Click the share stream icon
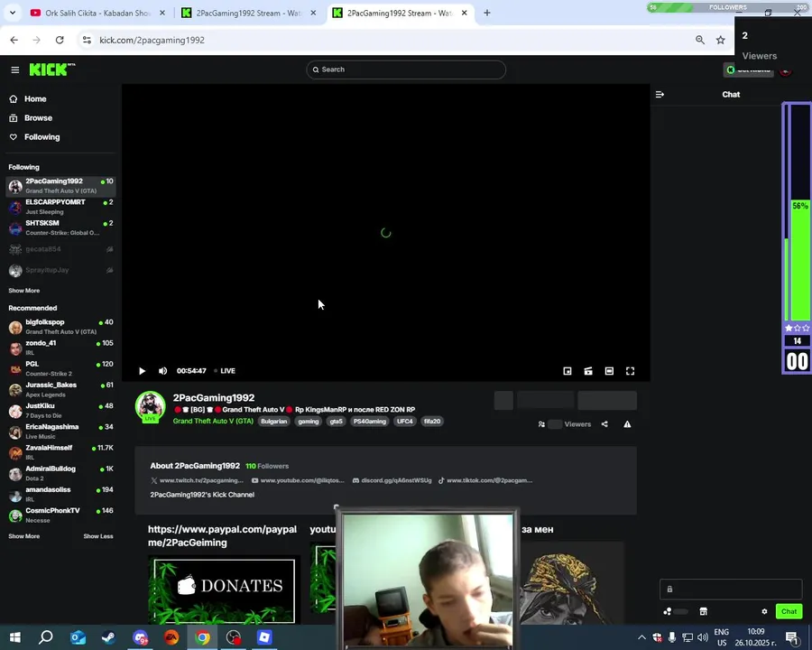Screen dimensions: 812x650 pyautogui.click(x=604, y=424)
